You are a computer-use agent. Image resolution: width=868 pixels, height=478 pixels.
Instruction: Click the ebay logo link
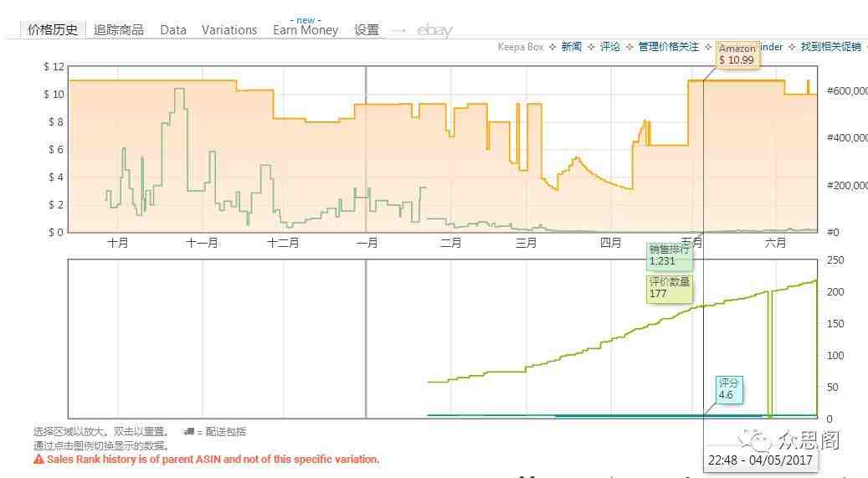[x=434, y=30]
